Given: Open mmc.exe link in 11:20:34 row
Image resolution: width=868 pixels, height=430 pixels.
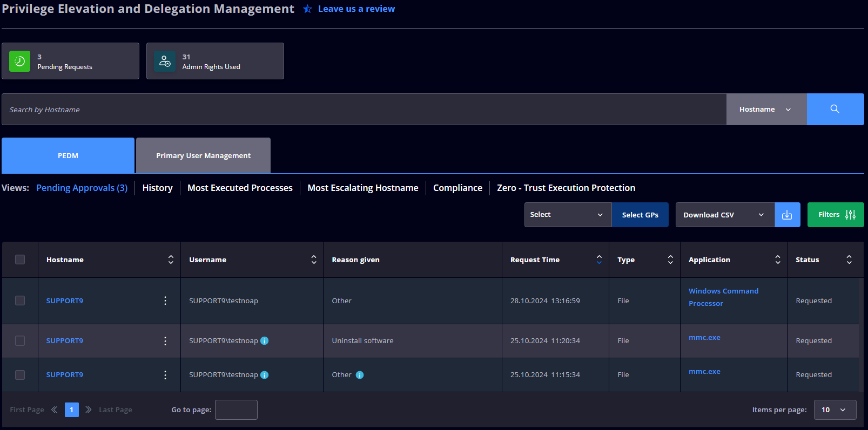Looking at the screenshot, I should click(x=704, y=337).
